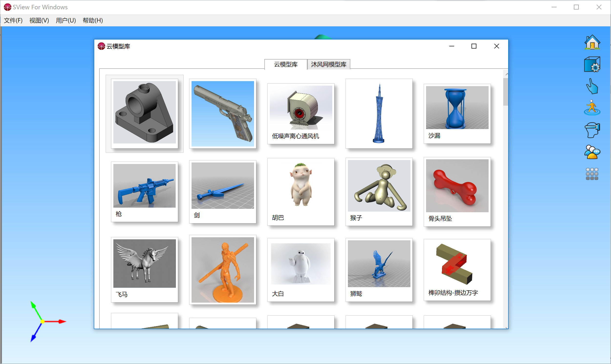Open the 狮鹫 griffin model
This screenshot has width=611, height=364.
point(379,270)
